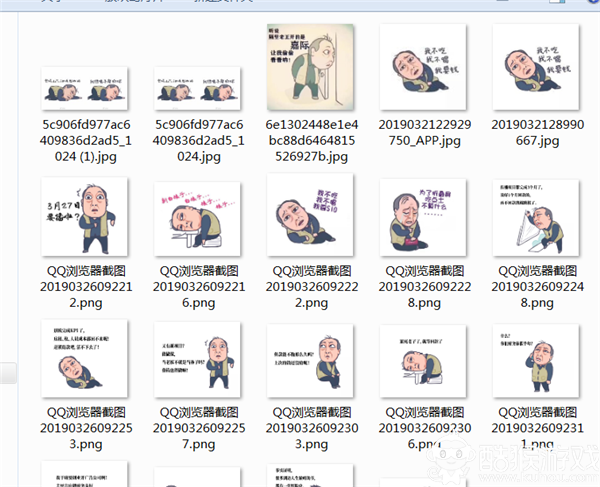Select thumbnail of 5c906fd977ac6409836d2ad5_1024.jpg without (1)
The width and height of the screenshot is (600, 487).
[197, 88]
